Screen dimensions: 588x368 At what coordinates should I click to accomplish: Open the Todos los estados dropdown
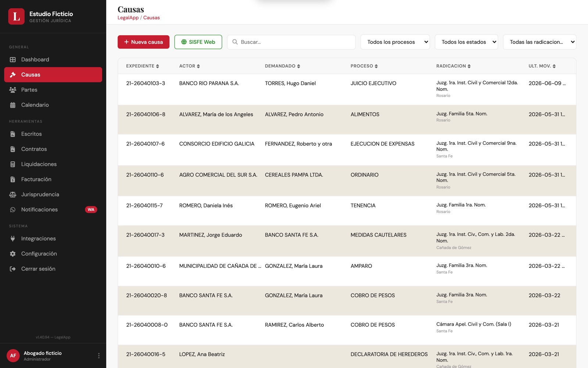[466, 42]
